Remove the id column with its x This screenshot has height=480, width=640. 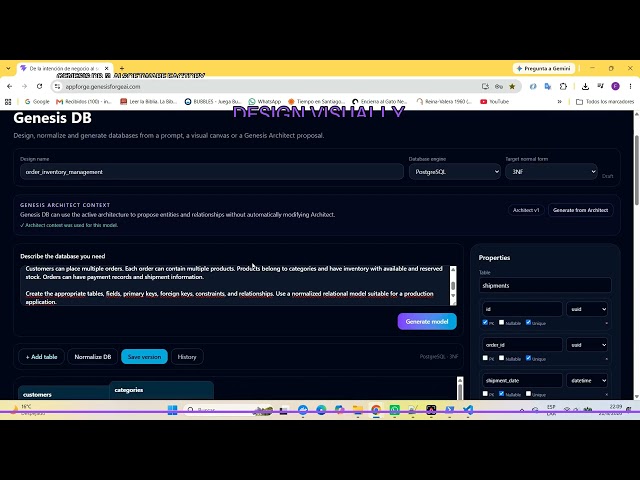pos(606,323)
